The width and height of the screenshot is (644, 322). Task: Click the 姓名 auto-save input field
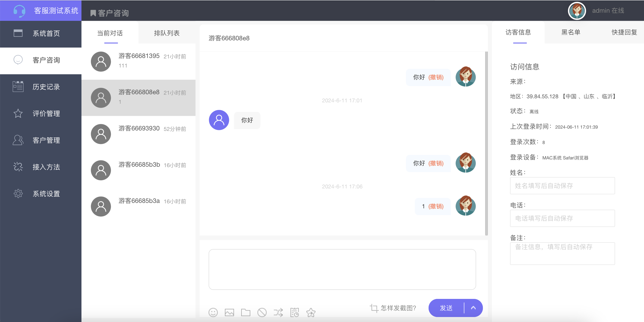562,186
